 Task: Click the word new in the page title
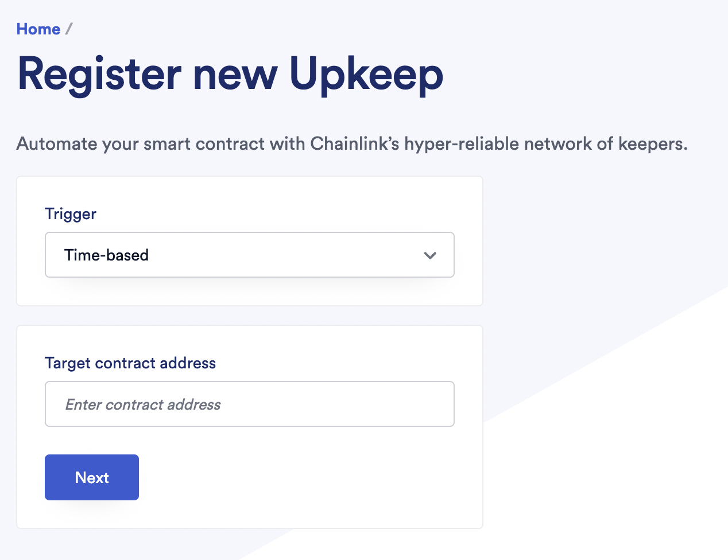pyautogui.click(x=235, y=75)
